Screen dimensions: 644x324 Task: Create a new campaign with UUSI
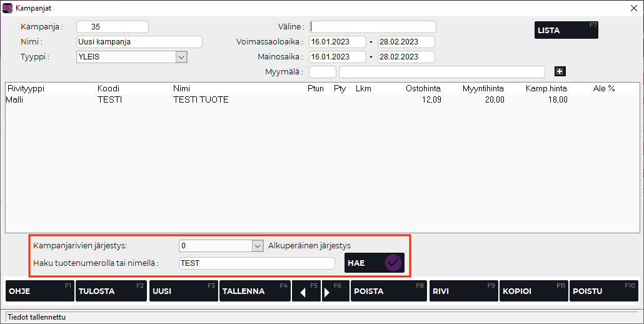pyautogui.click(x=183, y=291)
